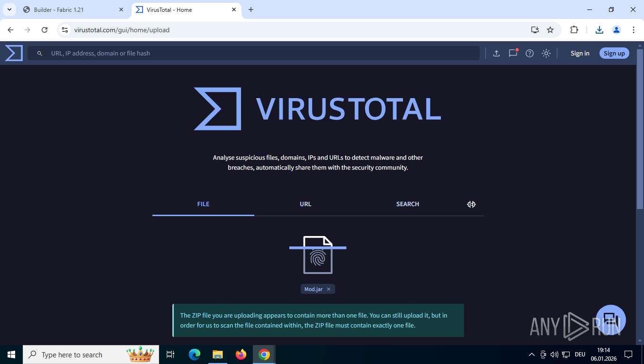Image resolution: width=644 pixels, height=364 pixels.
Task: Bookmark this page with the star
Action: (550, 30)
